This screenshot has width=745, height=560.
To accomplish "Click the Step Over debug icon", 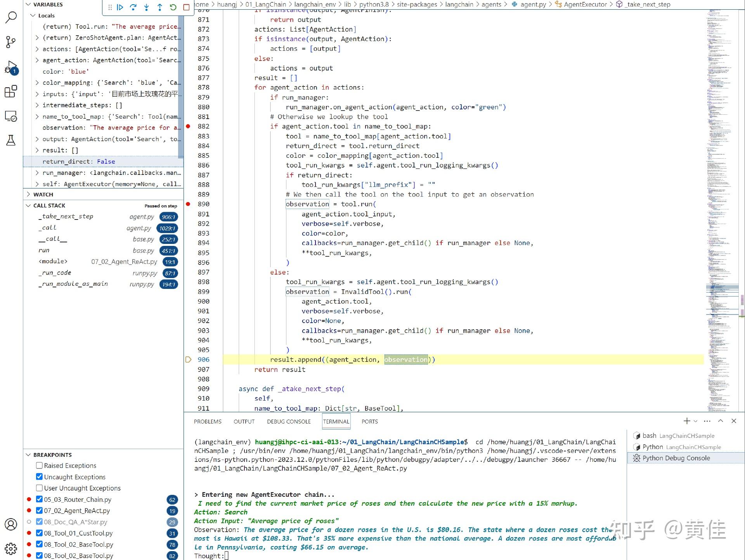I will (133, 7).
